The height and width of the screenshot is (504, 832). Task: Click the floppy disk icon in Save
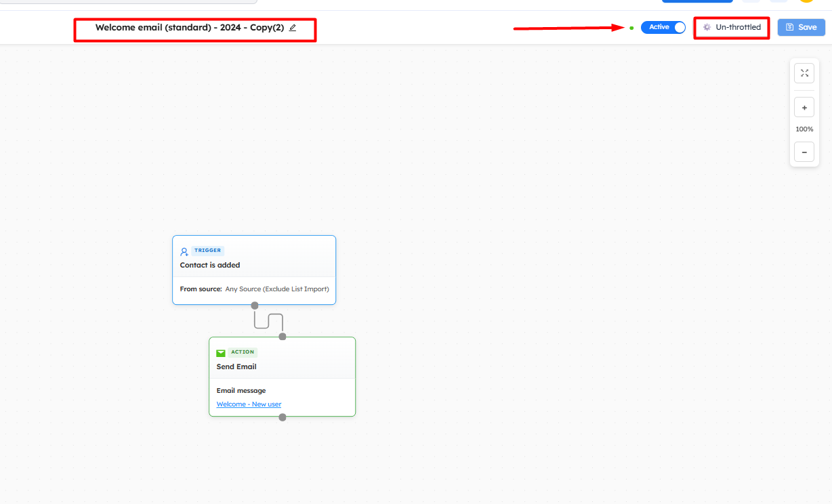coord(789,28)
